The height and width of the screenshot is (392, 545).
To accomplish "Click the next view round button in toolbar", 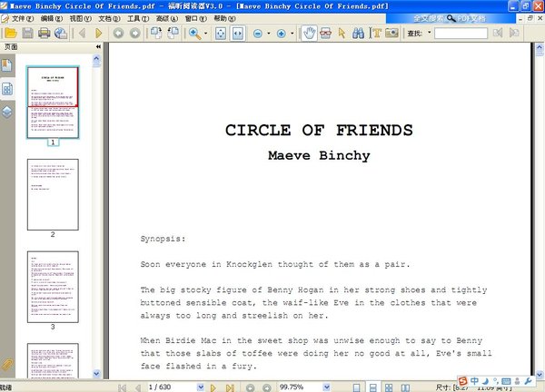I will pyautogui.click(x=135, y=33).
